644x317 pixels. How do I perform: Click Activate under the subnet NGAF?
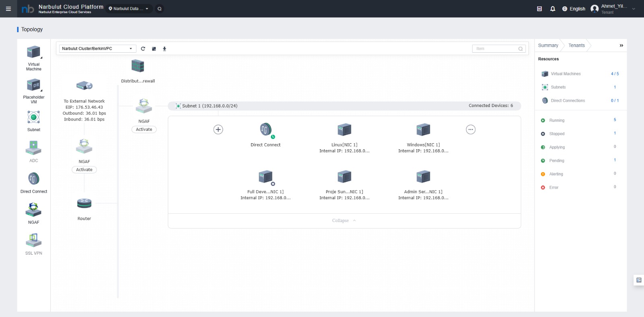point(144,130)
